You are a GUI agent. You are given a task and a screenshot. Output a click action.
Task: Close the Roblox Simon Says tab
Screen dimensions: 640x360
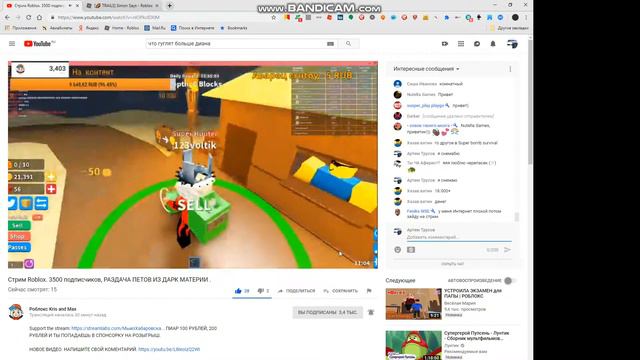(157, 6)
